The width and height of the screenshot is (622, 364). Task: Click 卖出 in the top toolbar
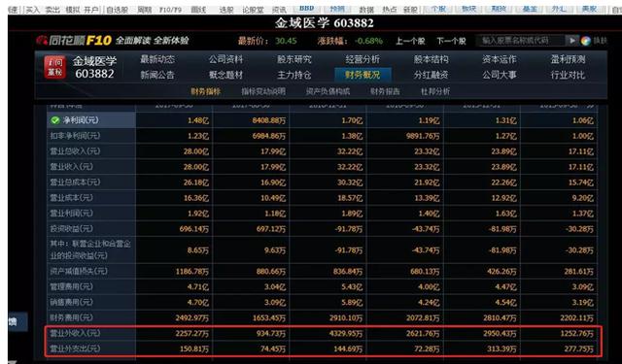coord(52,10)
